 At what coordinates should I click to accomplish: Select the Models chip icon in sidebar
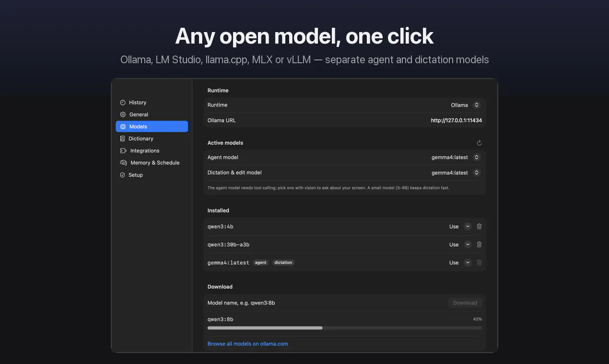coord(123,126)
